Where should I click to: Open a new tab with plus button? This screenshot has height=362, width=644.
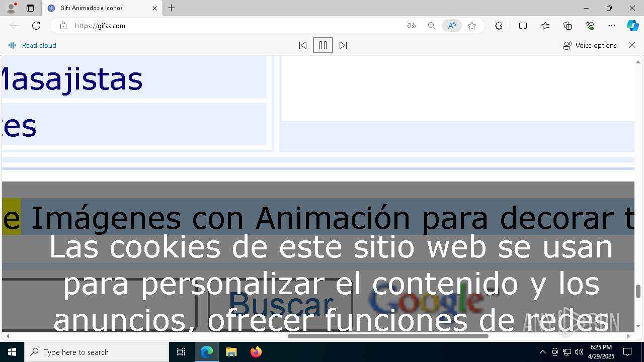pyautogui.click(x=172, y=8)
